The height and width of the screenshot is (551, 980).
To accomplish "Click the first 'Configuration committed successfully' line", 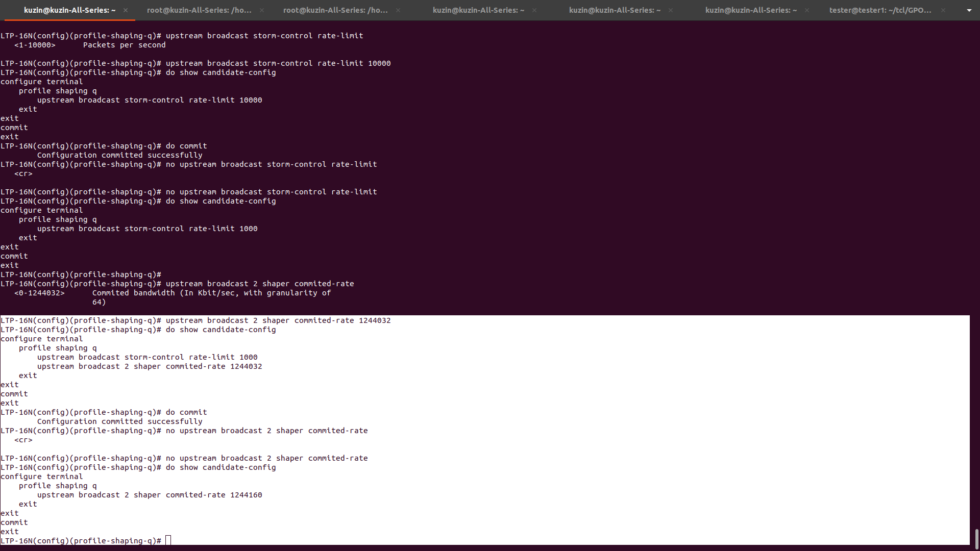I will [119, 155].
